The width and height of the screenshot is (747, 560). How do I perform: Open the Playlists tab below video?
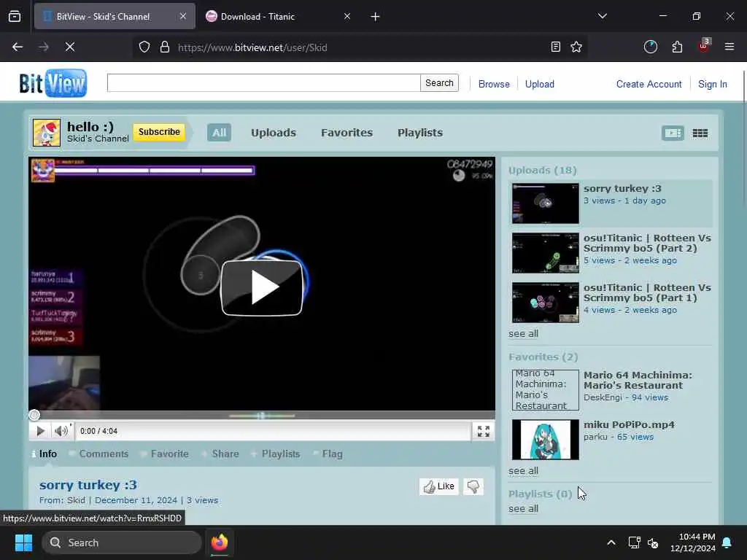pos(276,454)
